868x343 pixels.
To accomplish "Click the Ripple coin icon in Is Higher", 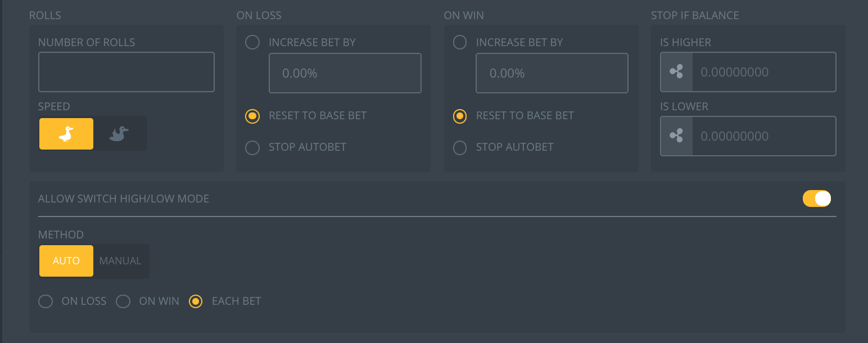I will [x=676, y=72].
